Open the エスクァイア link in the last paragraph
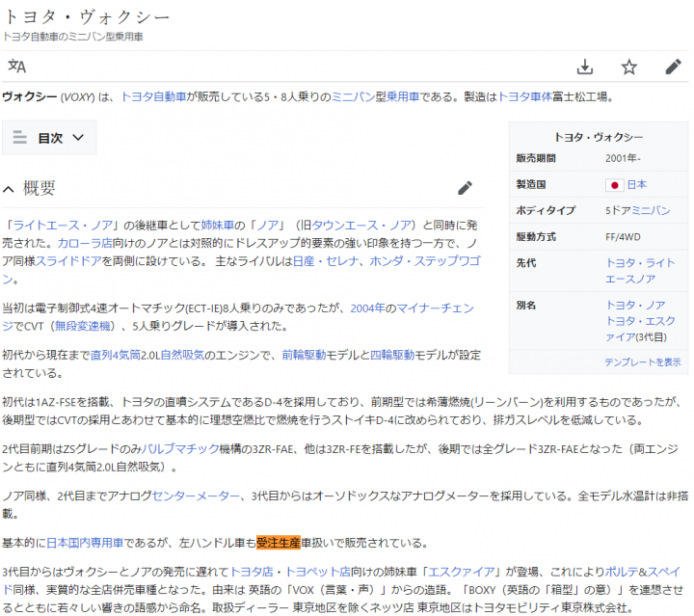This screenshot has width=694, height=616. point(461,573)
